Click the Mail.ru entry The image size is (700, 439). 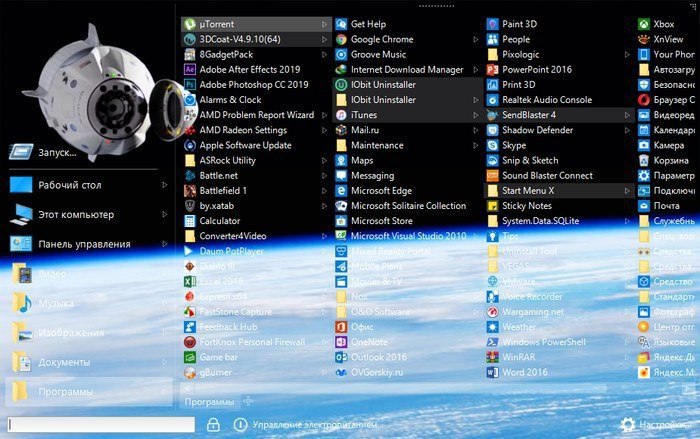(408, 130)
